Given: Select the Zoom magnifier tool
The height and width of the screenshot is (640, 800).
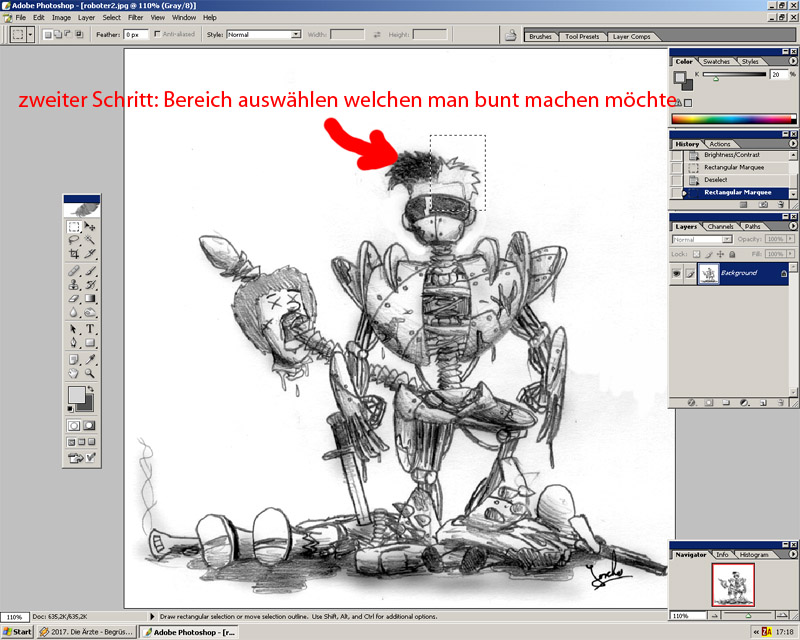Looking at the screenshot, I should pyautogui.click(x=90, y=372).
